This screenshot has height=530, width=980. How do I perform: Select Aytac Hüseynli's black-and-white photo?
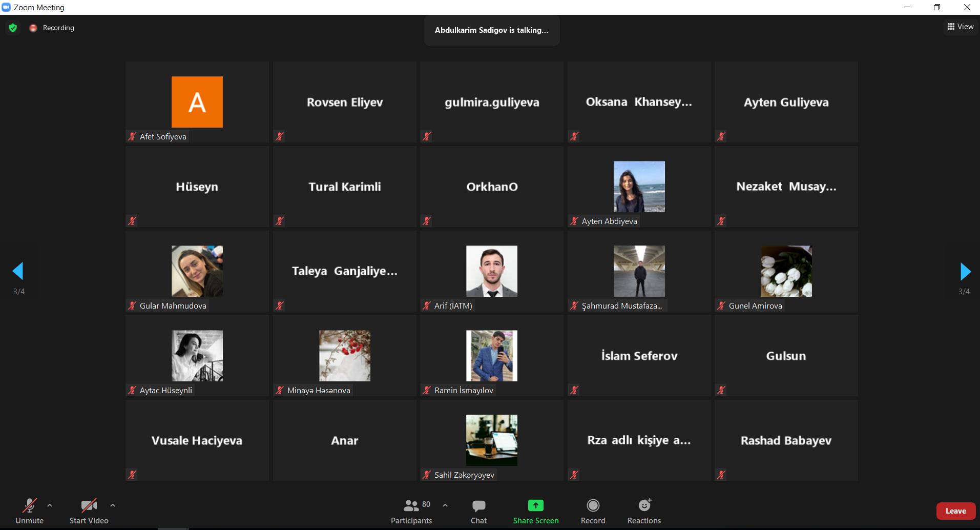point(197,356)
